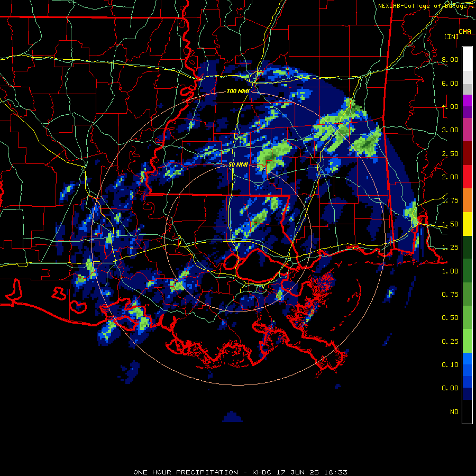Select the white swatch in the legend
The image size is (476, 476).
[467, 59]
